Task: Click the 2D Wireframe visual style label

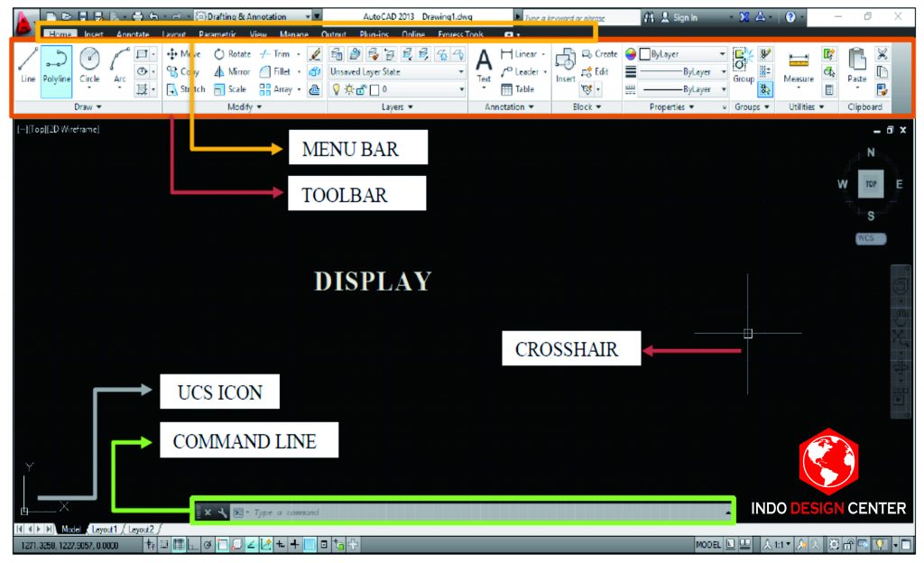Action: pos(73,129)
